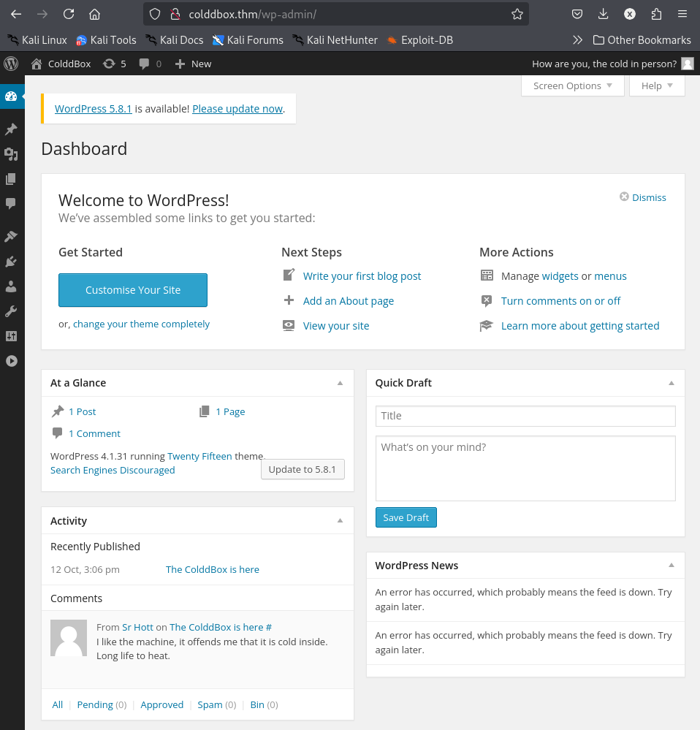Follow the Please update now link
700x730 pixels.
click(x=237, y=109)
